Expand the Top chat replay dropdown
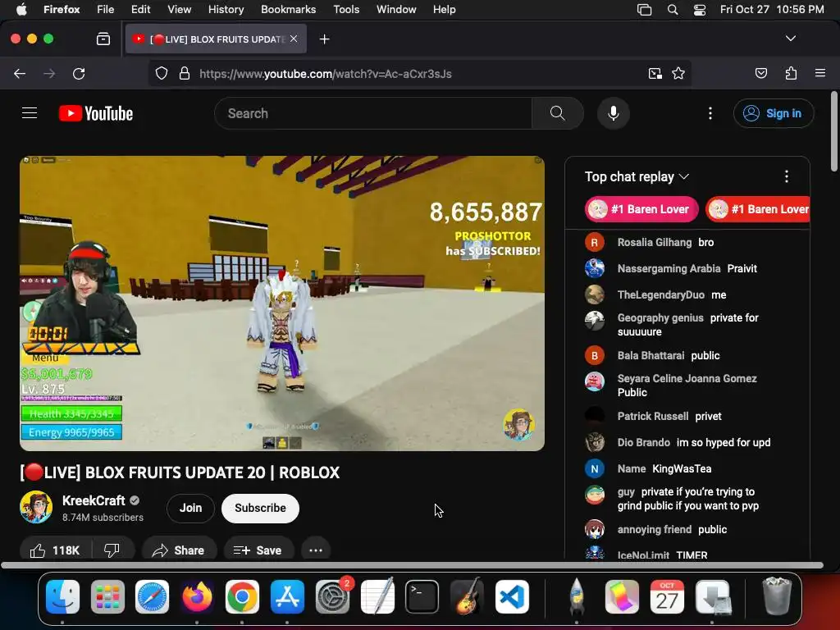 637,177
